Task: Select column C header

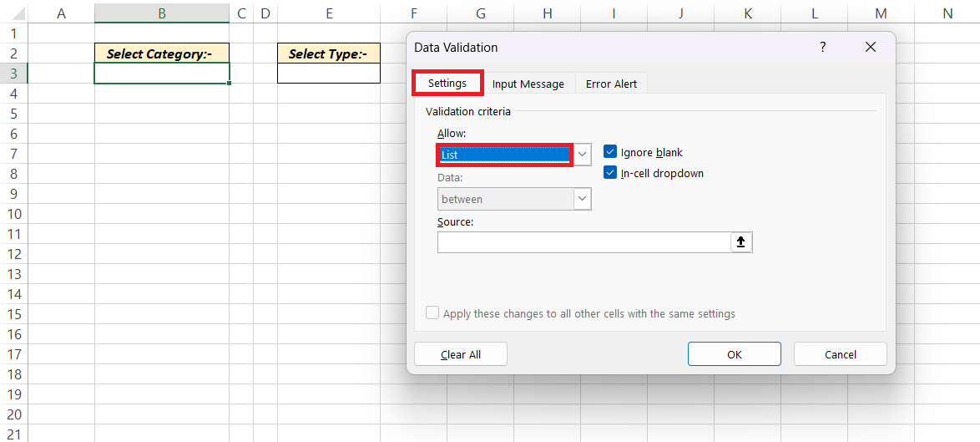Action: [241, 13]
